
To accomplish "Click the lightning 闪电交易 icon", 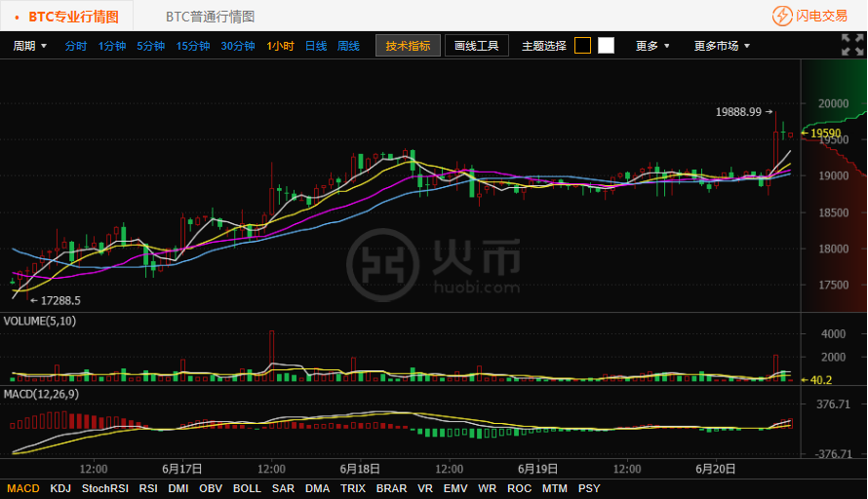I will (782, 16).
